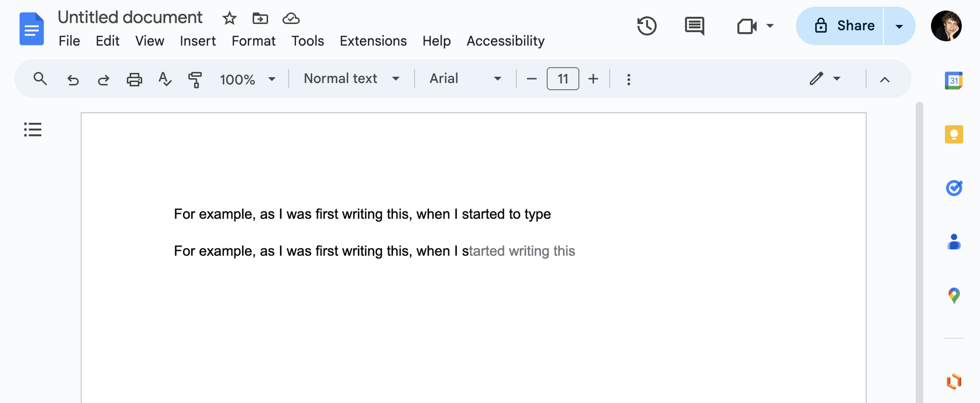Open version history
Viewport: 980px width, 403px height.
click(x=647, y=26)
